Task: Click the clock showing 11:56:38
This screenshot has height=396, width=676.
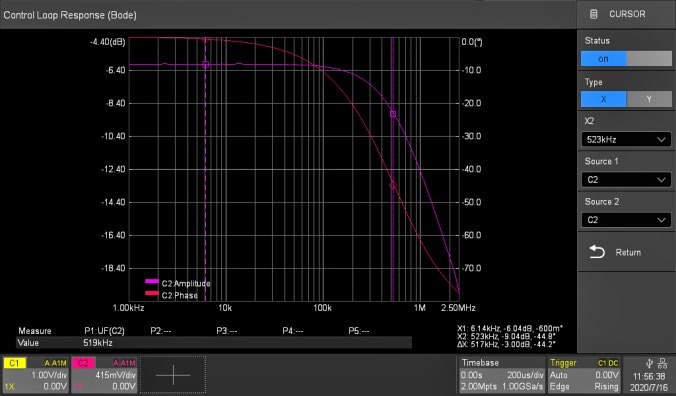Action: coord(649,376)
